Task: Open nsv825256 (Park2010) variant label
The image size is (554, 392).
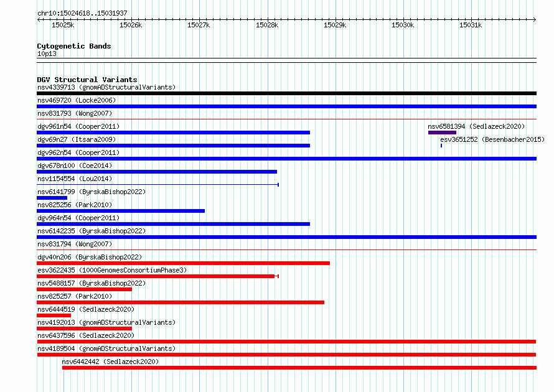Action: click(75, 205)
